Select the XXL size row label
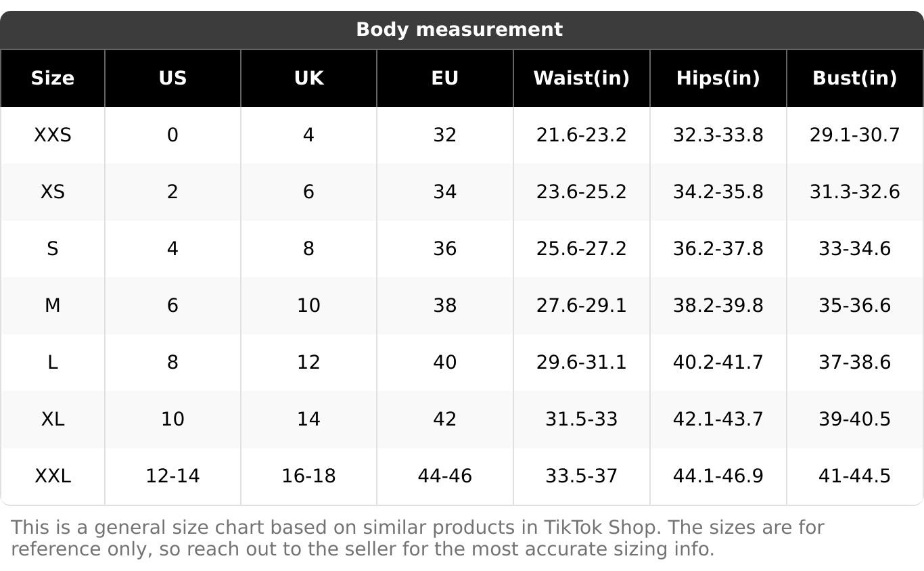The image size is (924, 571). tap(53, 476)
